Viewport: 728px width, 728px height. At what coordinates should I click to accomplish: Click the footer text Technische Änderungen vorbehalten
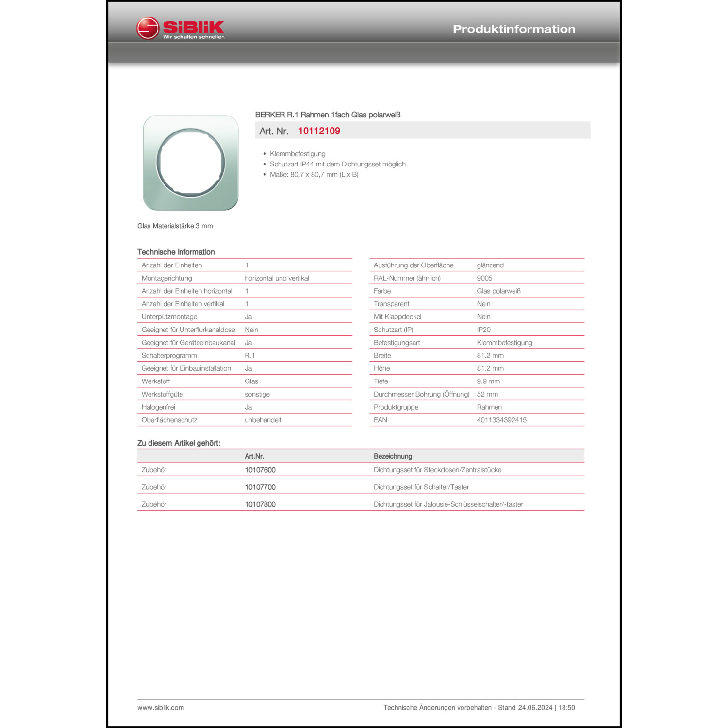437,708
